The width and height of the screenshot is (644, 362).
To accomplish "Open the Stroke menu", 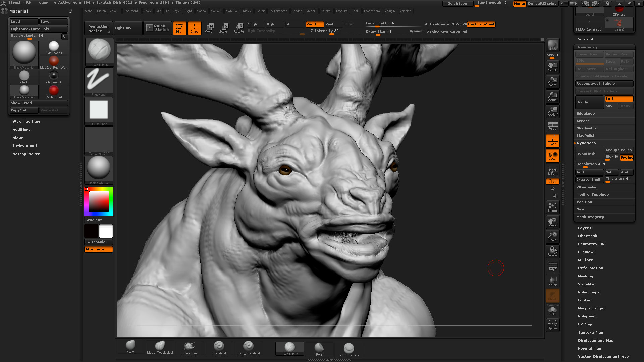I will (325, 11).
